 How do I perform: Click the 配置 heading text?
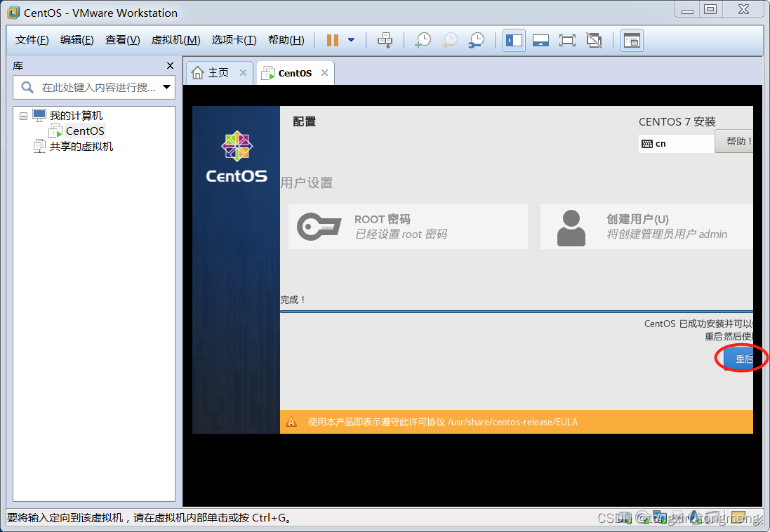point(305,121)
